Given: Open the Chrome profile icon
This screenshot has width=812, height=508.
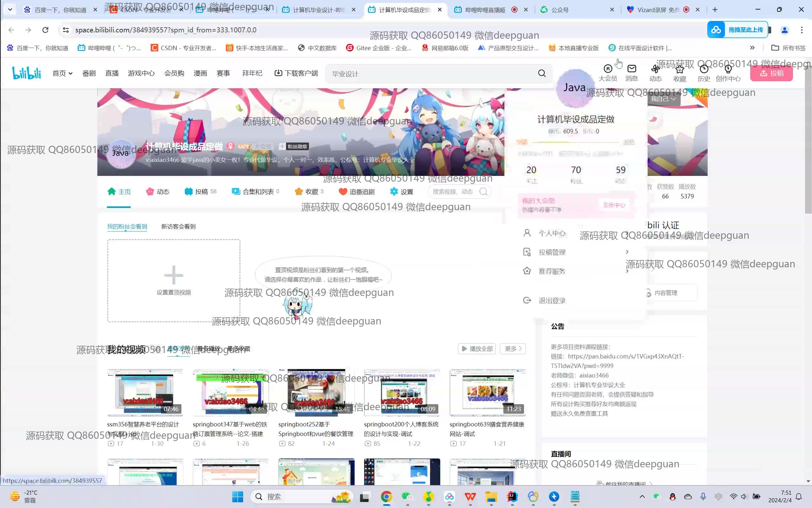Looking at the screenshot, I should [x=784, y=30].
